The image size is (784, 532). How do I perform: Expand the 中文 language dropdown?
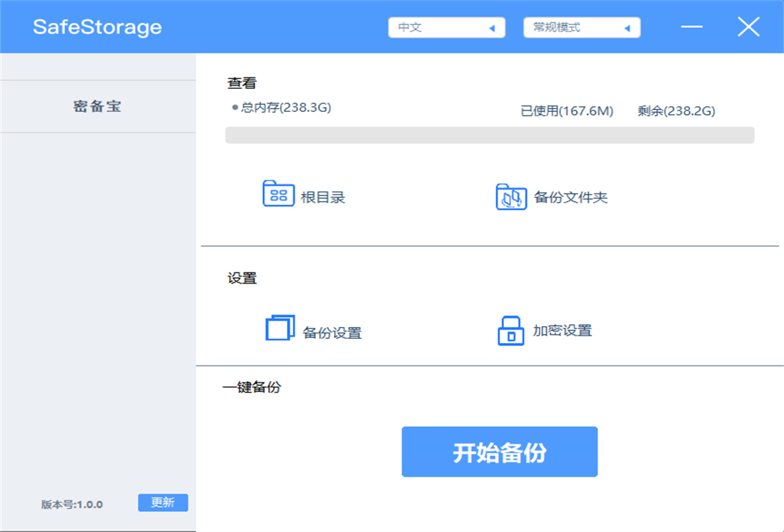(x=447, y=27)
